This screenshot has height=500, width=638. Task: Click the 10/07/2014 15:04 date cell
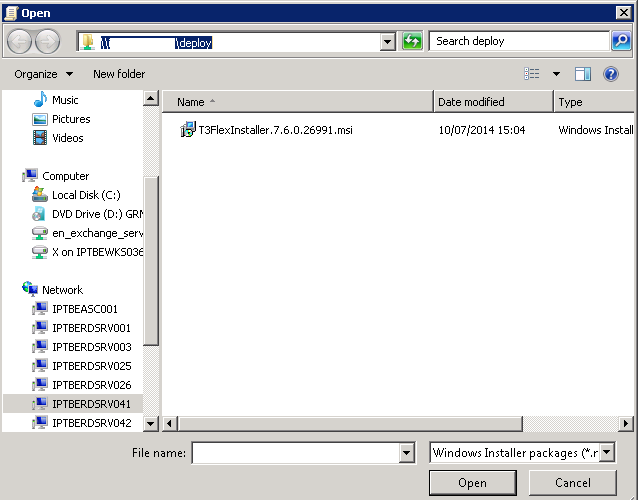pos(482,130)
